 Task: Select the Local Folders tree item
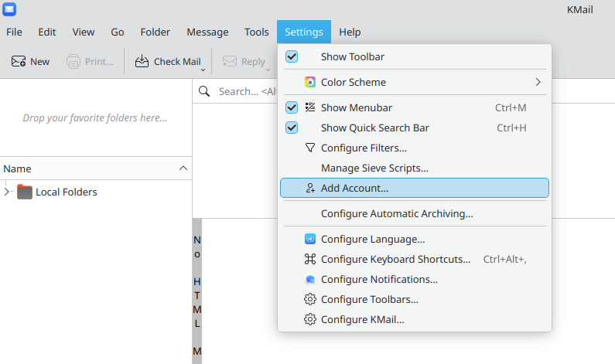[x=67, y=192]
